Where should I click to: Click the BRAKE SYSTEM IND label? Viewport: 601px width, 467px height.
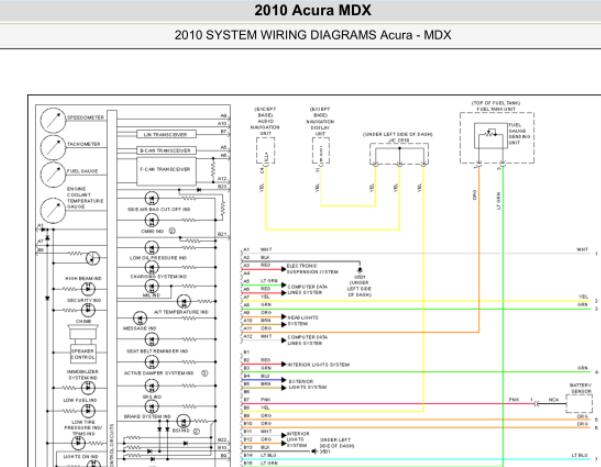148,417
